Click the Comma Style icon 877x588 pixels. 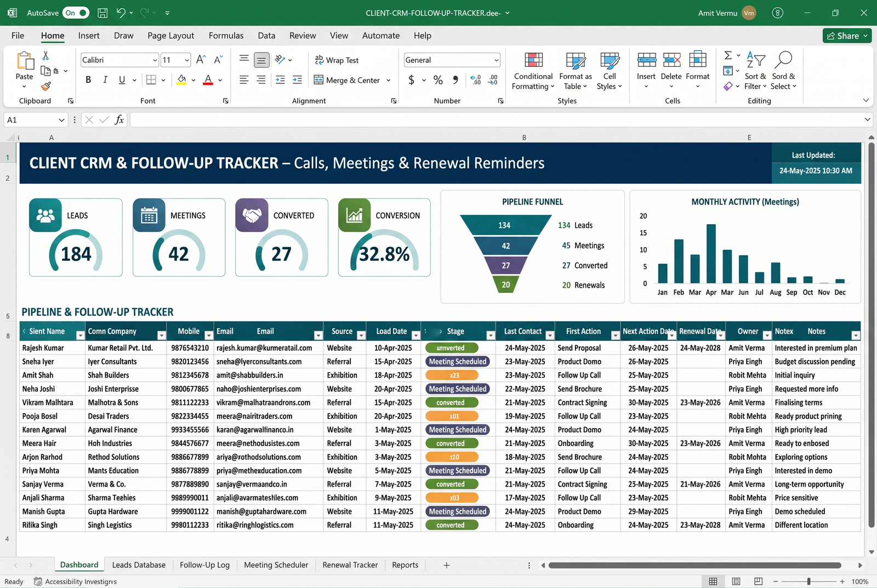pyautogui.click(x=455, y=80)
